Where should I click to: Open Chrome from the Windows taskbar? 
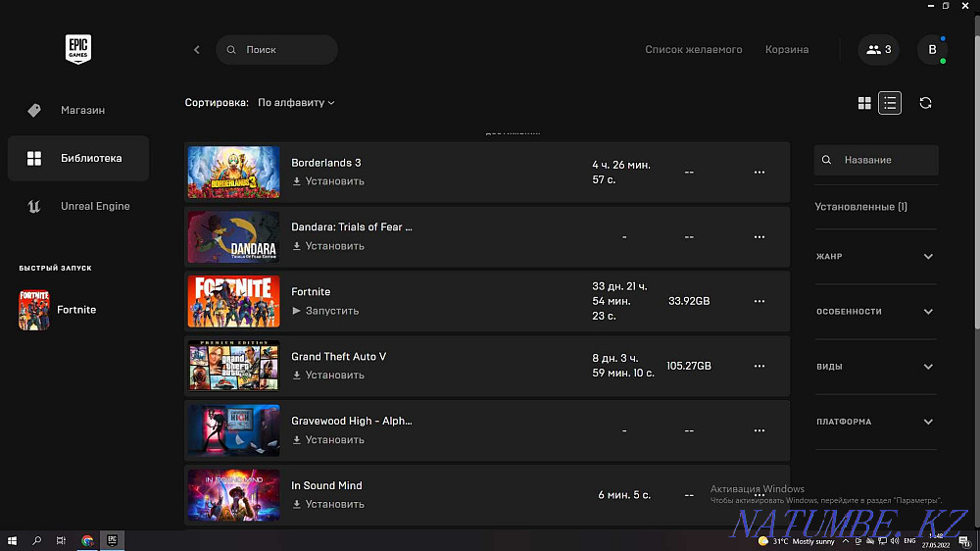(x=87, y=540)
